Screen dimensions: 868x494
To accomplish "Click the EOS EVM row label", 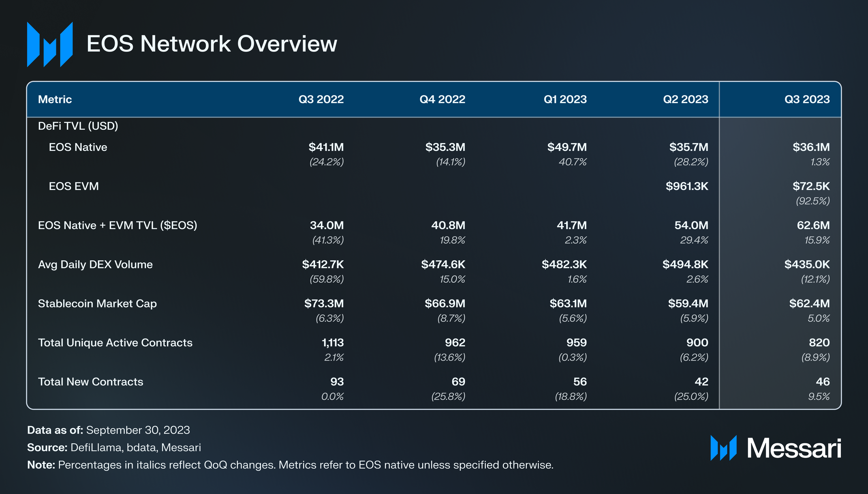I will coord(74,186).
